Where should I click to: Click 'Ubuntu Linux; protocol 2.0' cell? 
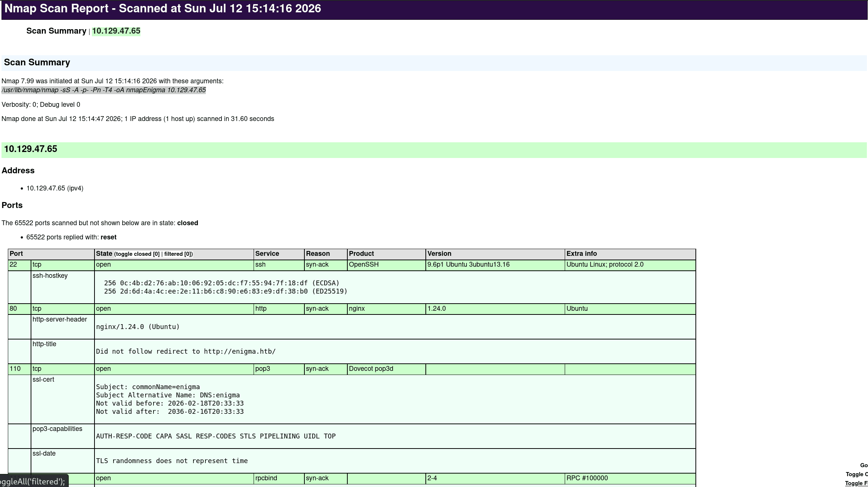pos(630,265)
